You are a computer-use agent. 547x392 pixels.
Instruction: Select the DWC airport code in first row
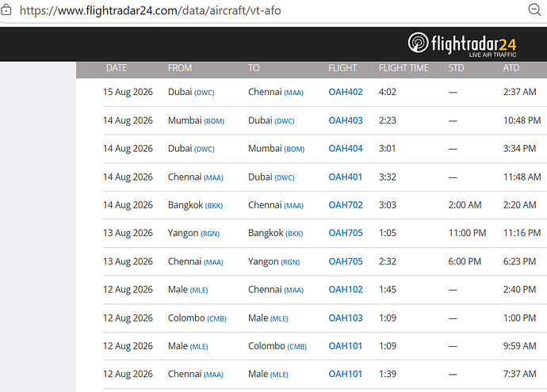tap(204, 93)
